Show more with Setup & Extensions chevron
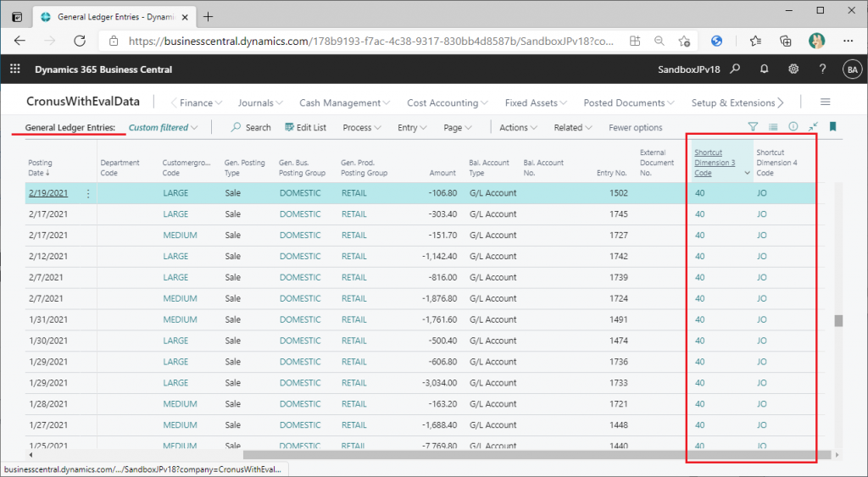 pyautogui.click(x=781, y=103)
